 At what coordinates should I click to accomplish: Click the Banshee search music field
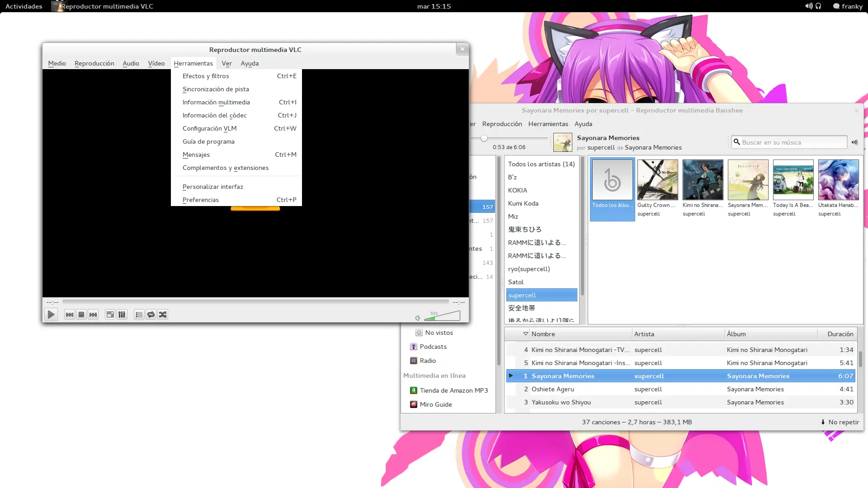789,142
